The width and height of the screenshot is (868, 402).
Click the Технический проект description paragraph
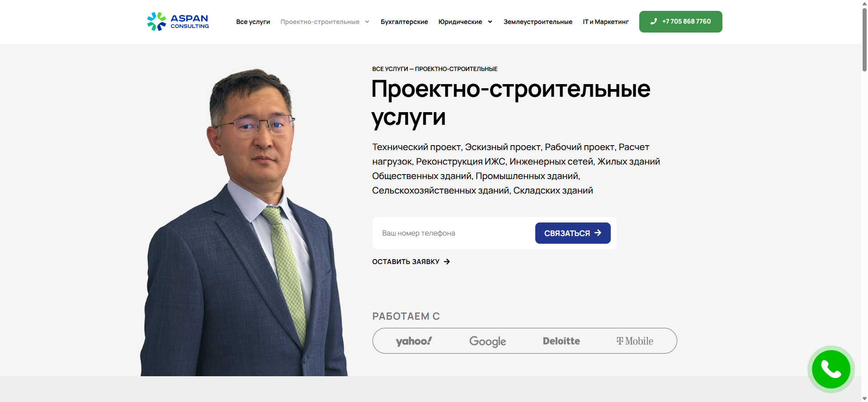coord(516,169)
